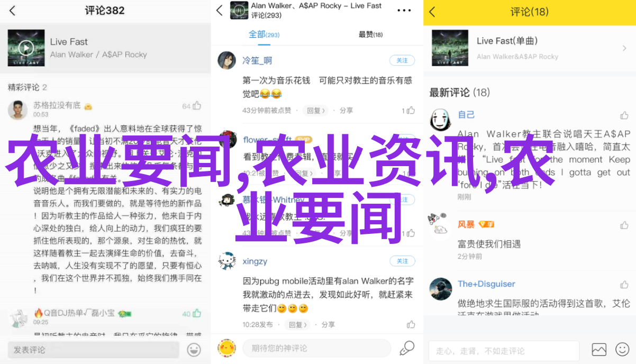Tap back arrow on yellow 评论(18) header
The image size is (636, 364).
coord(432,12)
